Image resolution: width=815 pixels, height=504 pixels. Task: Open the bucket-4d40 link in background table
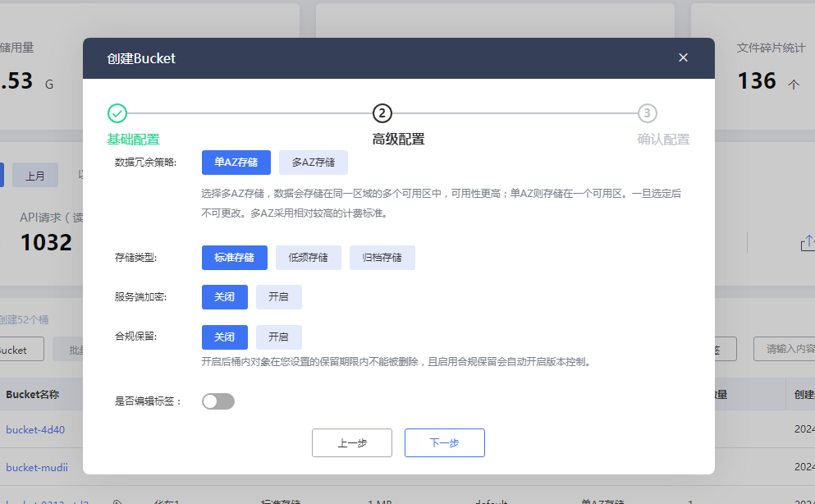coord(35,429)
